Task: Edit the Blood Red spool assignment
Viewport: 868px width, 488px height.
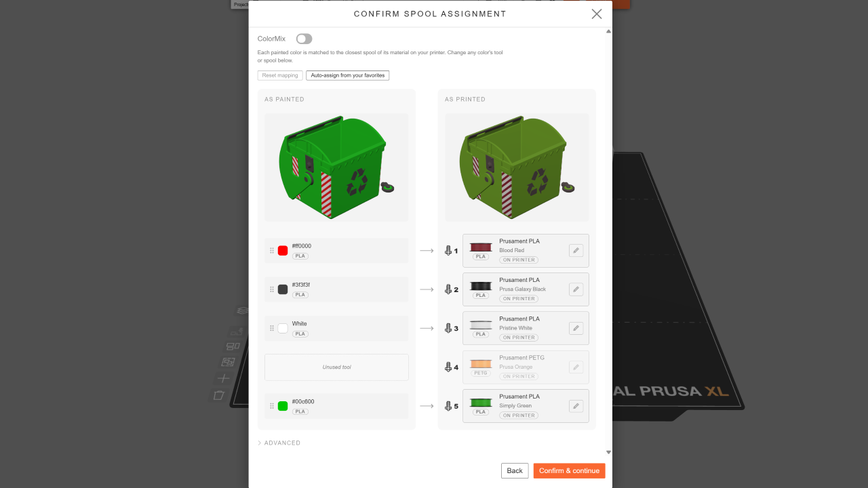Action: (576, 251)
